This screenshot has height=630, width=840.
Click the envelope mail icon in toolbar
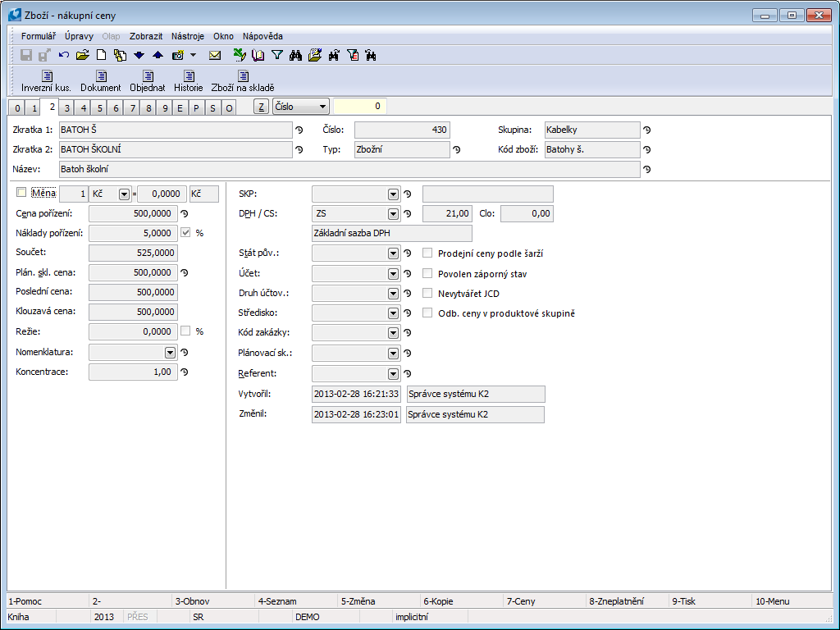(215, 56)
